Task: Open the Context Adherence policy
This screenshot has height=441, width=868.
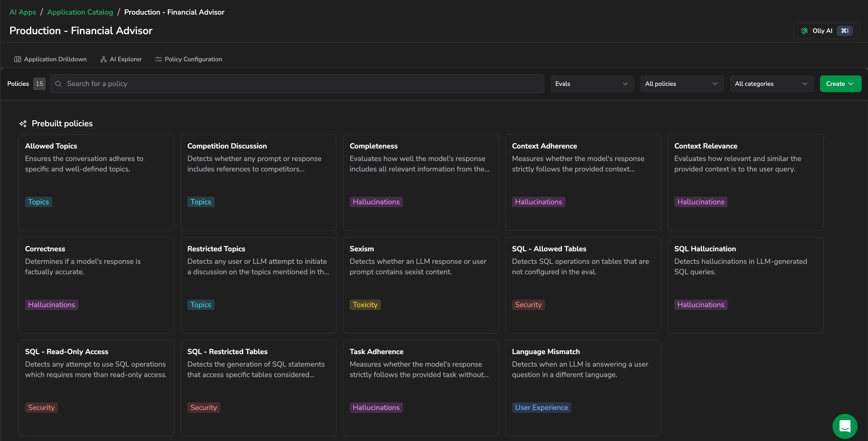Action: pyautogui.click(x=583, y=182)
